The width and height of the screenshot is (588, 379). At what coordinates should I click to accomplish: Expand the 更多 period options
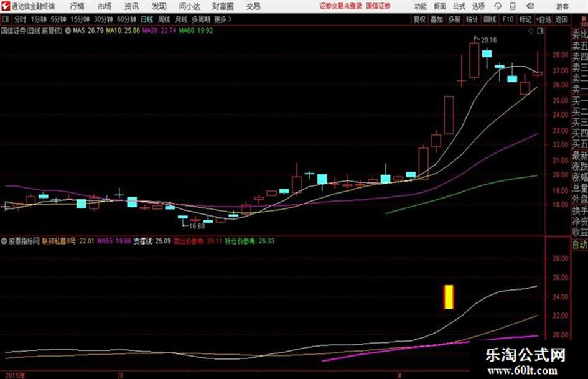[223, 19]
